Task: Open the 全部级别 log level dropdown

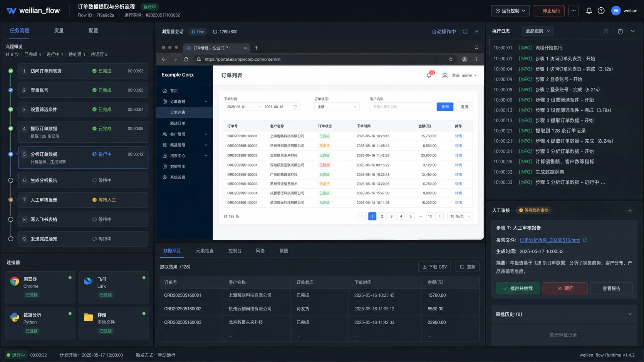Action: (x=538, y=31)
